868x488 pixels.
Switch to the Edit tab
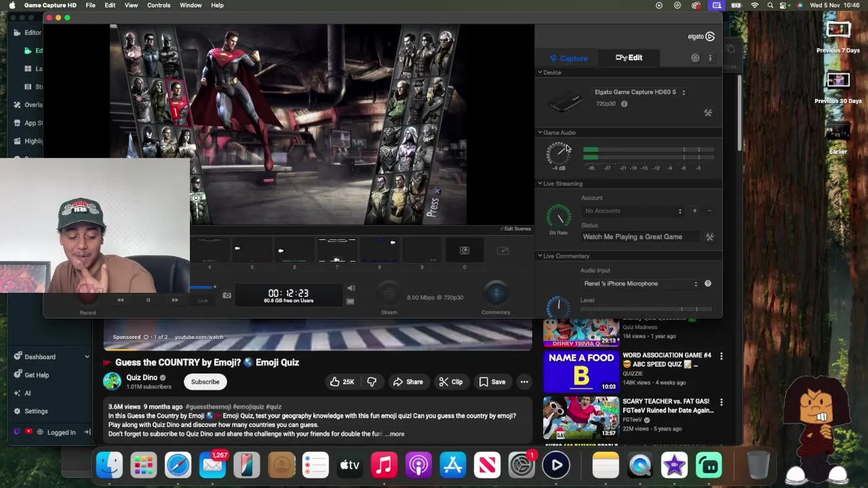pyautogui.click(x=629, y=58)
